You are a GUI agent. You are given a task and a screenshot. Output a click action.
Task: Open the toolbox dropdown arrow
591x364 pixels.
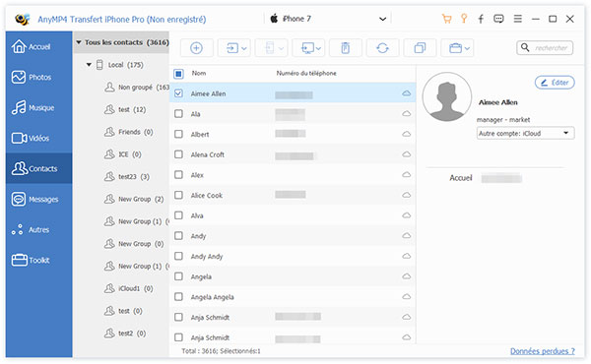(x=467, y=48)
